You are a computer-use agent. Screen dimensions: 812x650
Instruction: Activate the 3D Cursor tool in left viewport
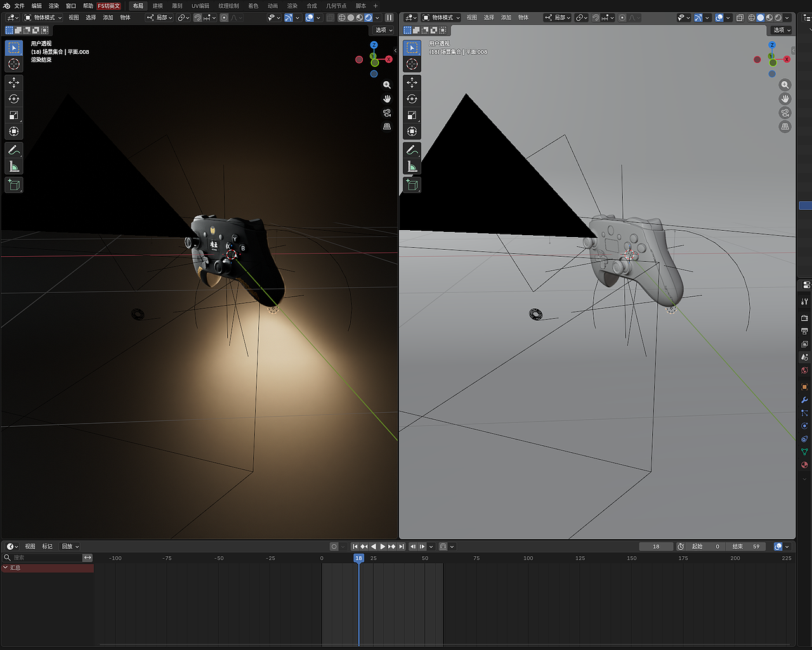click(x=14, y=64)
